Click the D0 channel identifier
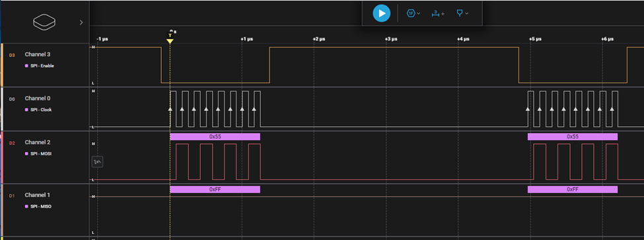 click(12, 99)
